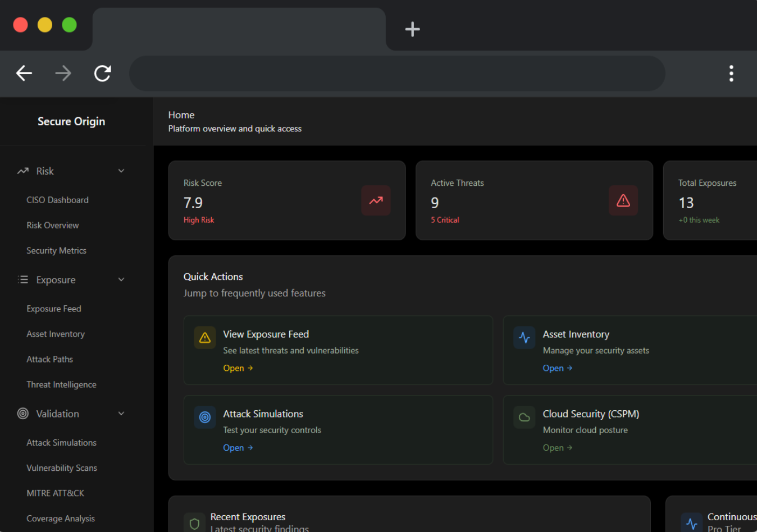Click the green cloud icon beside Cloud Security
Screen dimensions: 757x532
tap(524, 417)
